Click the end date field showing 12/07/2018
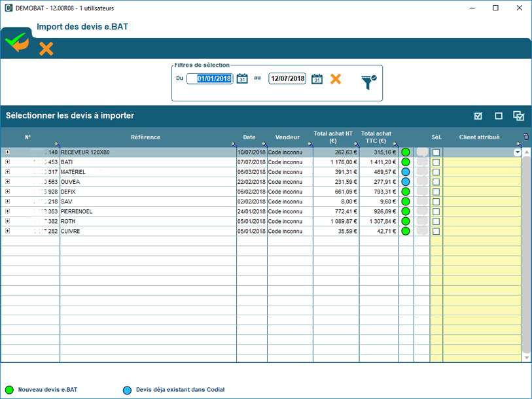This screenshot has height=399, width=532. [287, 79]
